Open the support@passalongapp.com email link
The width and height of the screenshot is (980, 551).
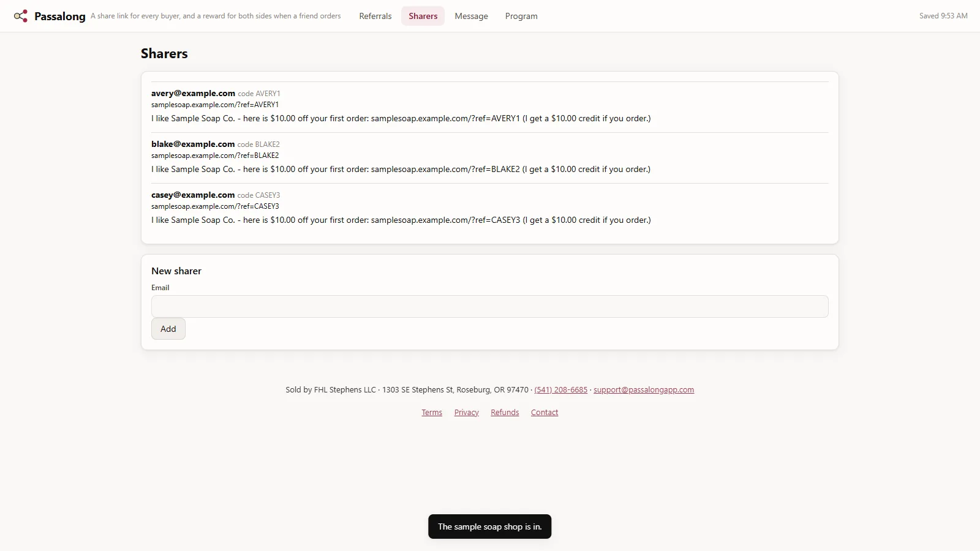(x=644, y=390)
